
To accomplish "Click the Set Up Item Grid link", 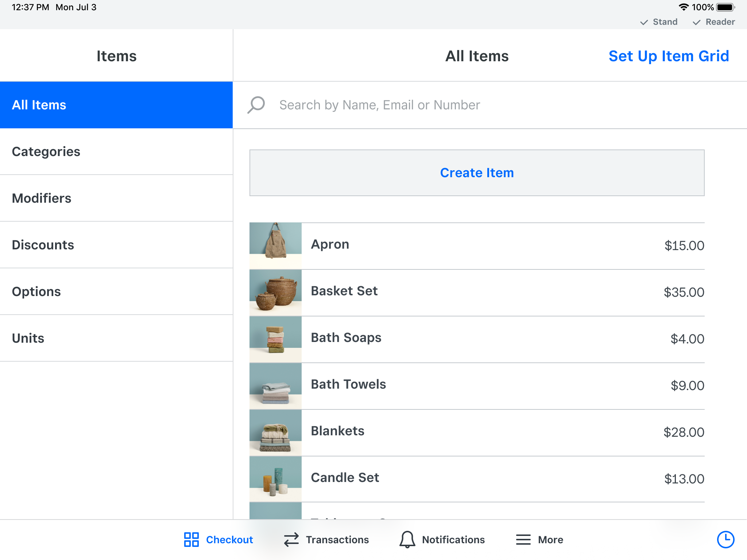I will click(669, 56).
